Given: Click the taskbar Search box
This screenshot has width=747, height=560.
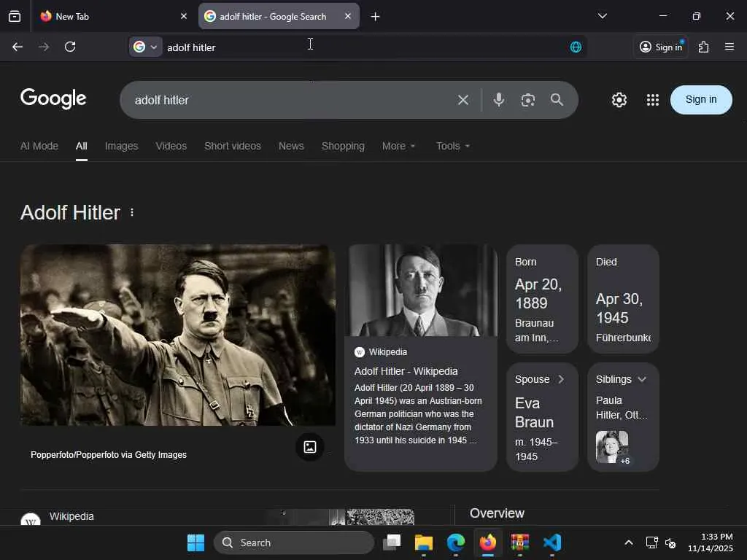Looking at the screenshot, I should 294,542.
